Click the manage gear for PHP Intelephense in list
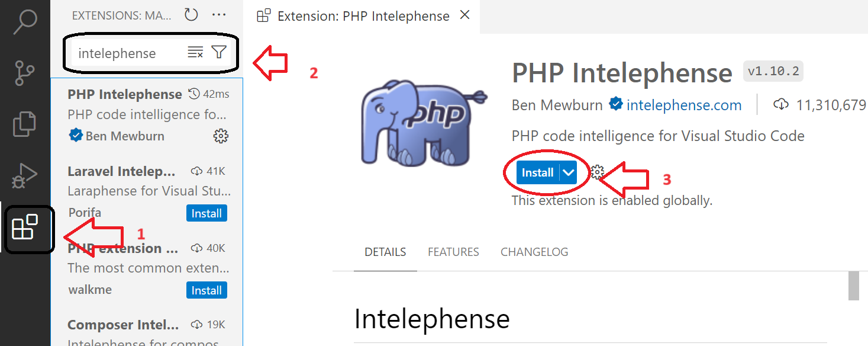The image size is (868, 346). pos(221,136)
